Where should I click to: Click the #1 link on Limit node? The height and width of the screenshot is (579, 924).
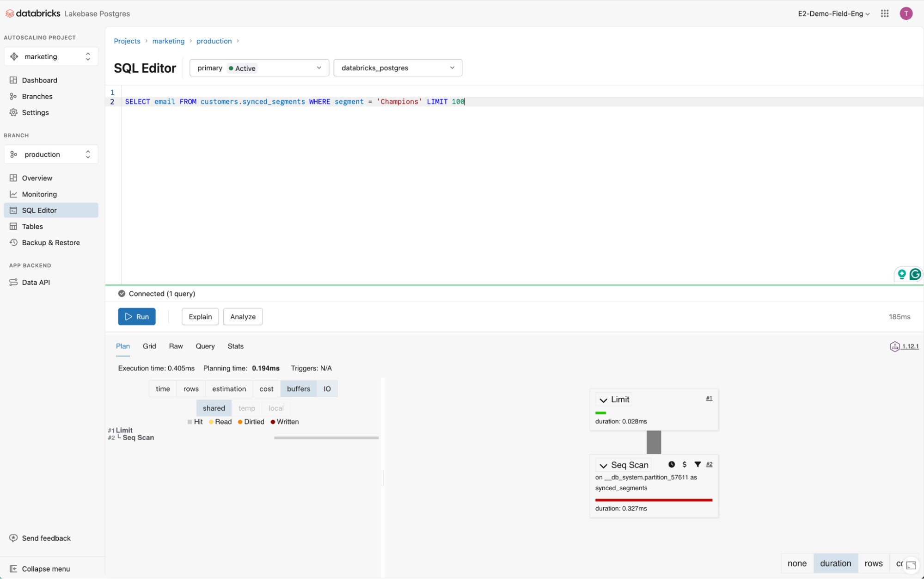[x=709, y=398]
